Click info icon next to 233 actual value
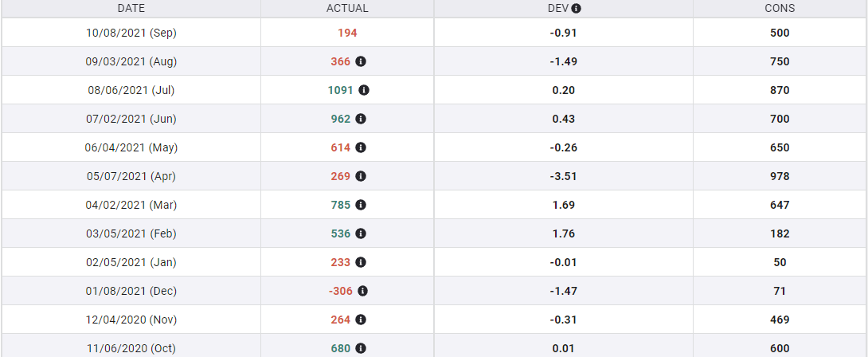Viewport: 868px width, 357px height. click(x=361, y=262)
